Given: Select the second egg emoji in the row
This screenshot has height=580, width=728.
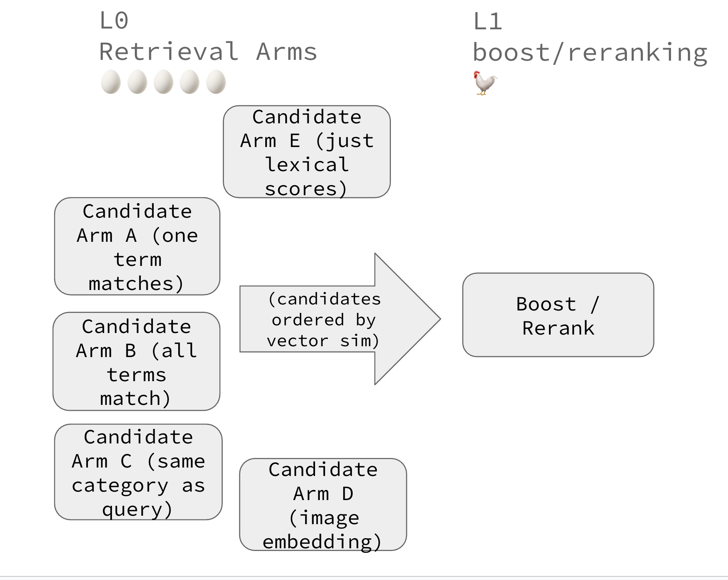Looking at the screenshot, I should (x=137, y=82).
